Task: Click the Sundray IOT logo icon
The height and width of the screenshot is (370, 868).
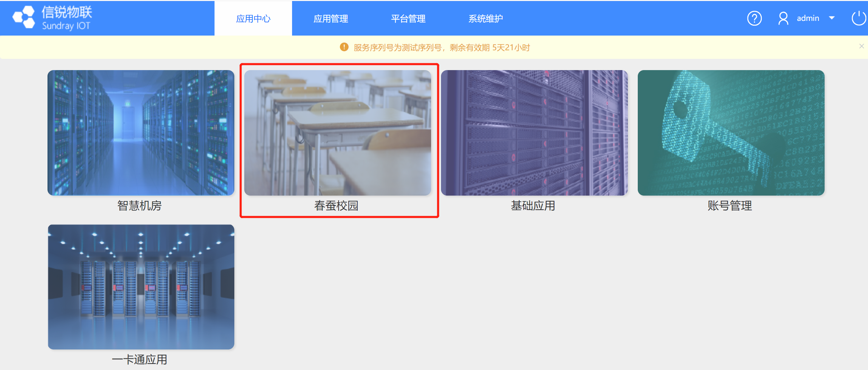Action: click(24, 17)
